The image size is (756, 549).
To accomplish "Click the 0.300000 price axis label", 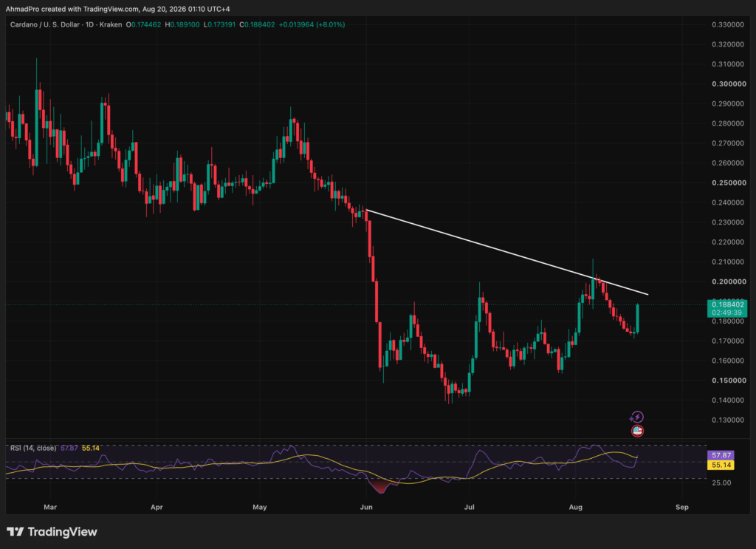I will (x=729, y=84).
